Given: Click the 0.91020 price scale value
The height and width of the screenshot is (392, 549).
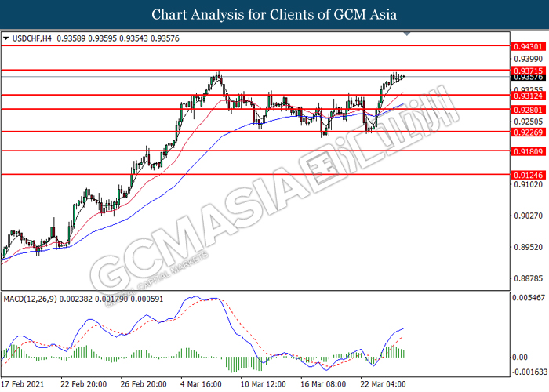Looking at the screenshot, I should [x=528, y=184].
